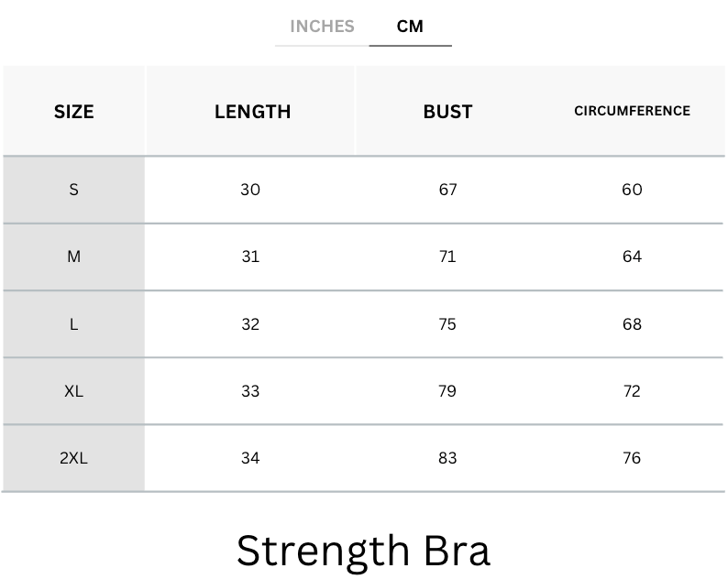This screenshot has width=728, height=579.
Task: Click circumference value 64 for size M
Action: click(632, 257)
